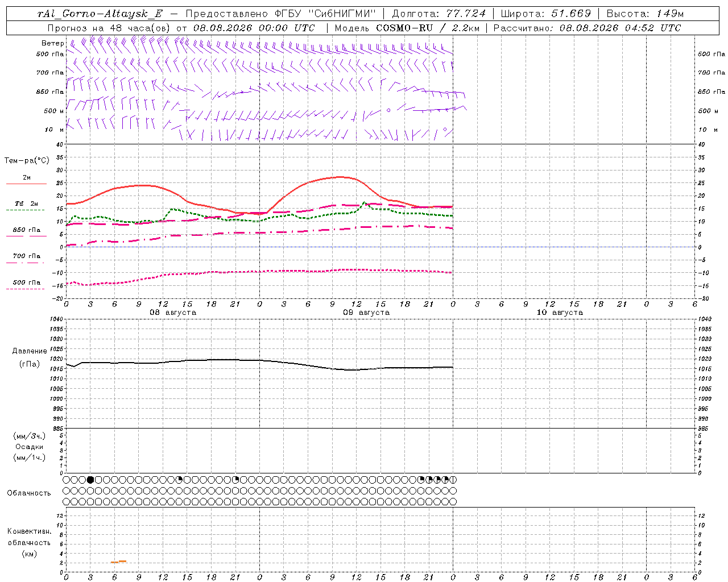Click the Давление (гПа) axis title
This screenshot has height=582, width=728.
[30, 357]
